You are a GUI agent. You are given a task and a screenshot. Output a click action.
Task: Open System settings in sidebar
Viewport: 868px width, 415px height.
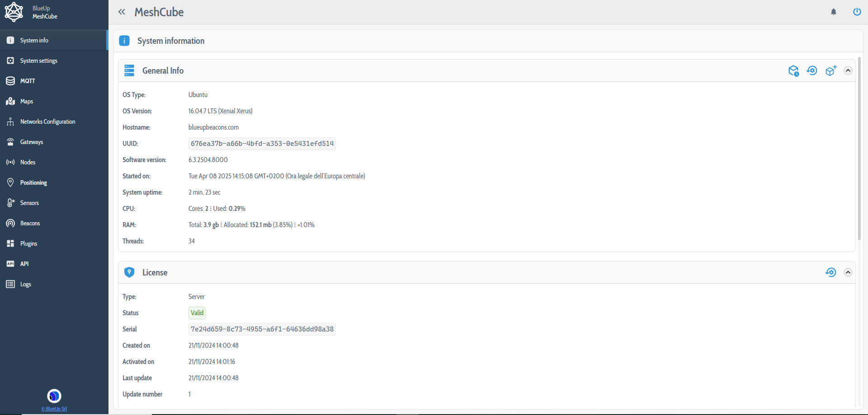(x=38, y=61)
